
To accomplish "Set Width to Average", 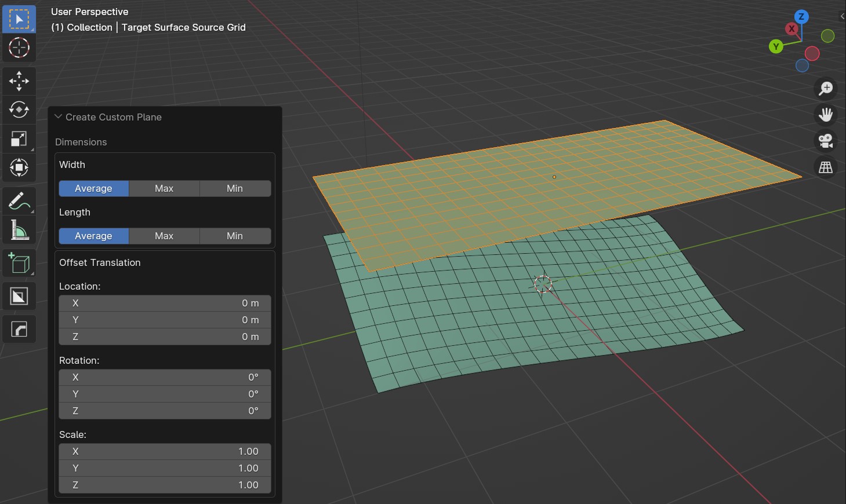I will pyautogui.click(x=93, y=188).
